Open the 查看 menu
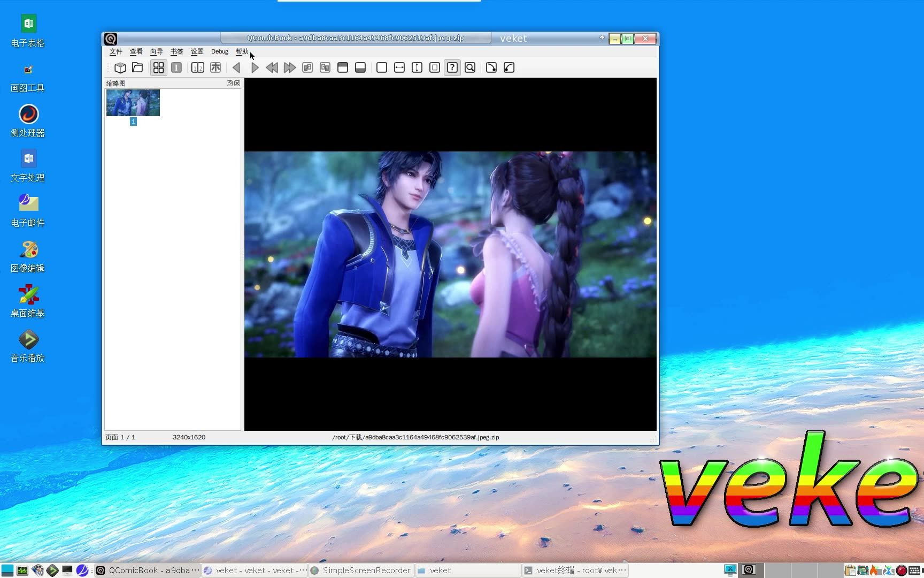924x578 pixels. pos(136,51)
